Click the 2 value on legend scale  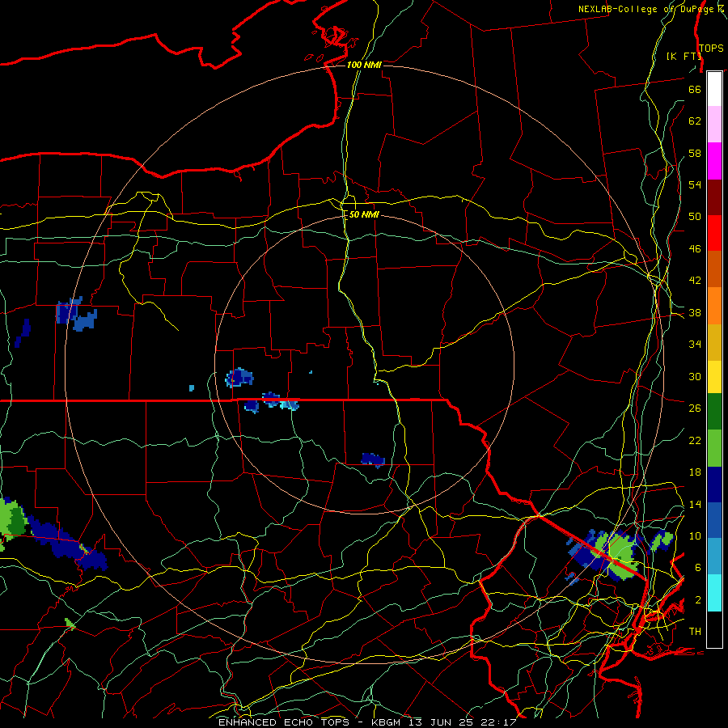click(x=698, y=600)
